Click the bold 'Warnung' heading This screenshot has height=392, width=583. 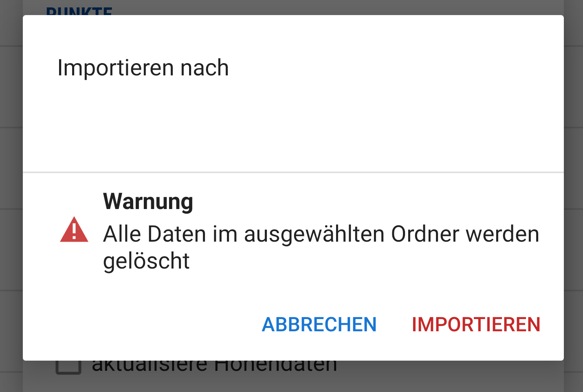pyautogui.click(x=148, y=201)
